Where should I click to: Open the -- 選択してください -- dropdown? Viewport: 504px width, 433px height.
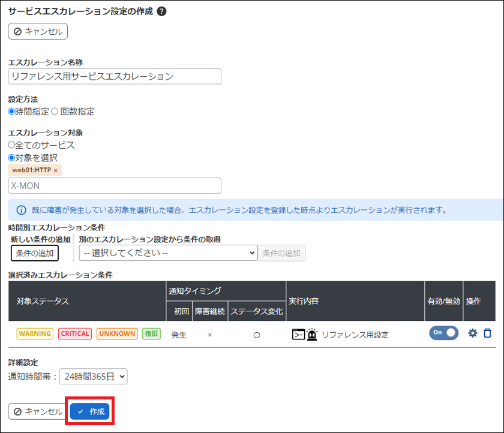tap(168, 252)
